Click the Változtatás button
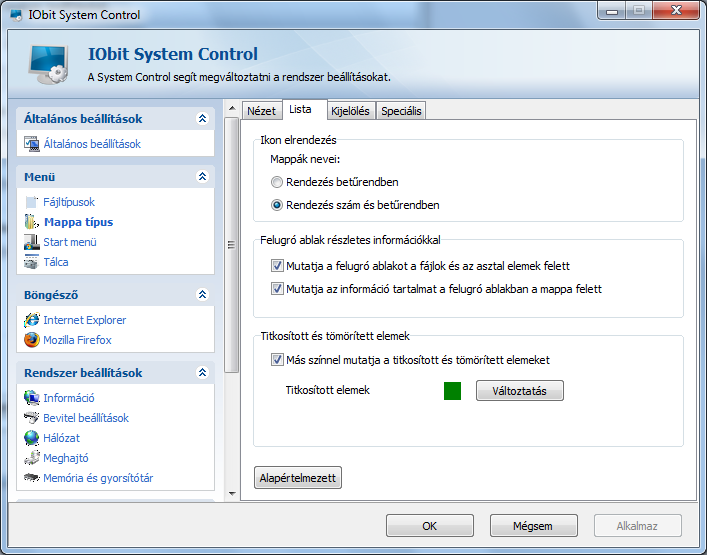The width and height of the screenshot is (707, 555). [x=519, y=390]
